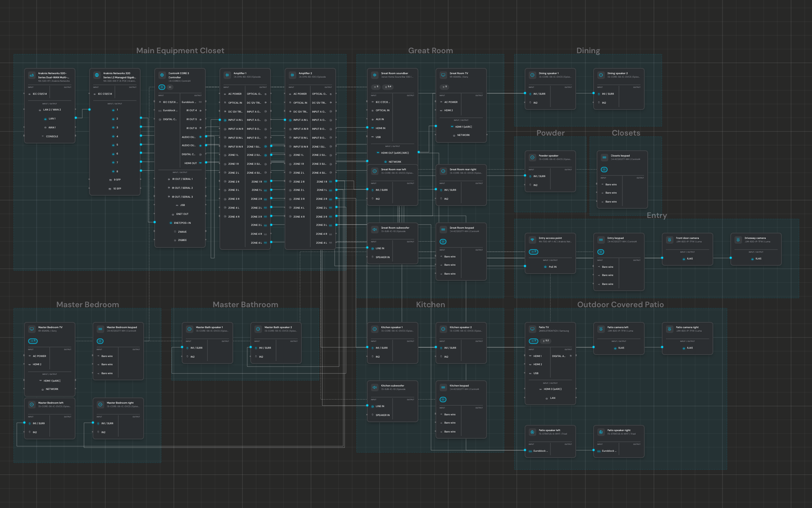
Task: Click the highlighted badge on Control4 CORE 3
Action: pyautogui.click(x=162, y=87)
